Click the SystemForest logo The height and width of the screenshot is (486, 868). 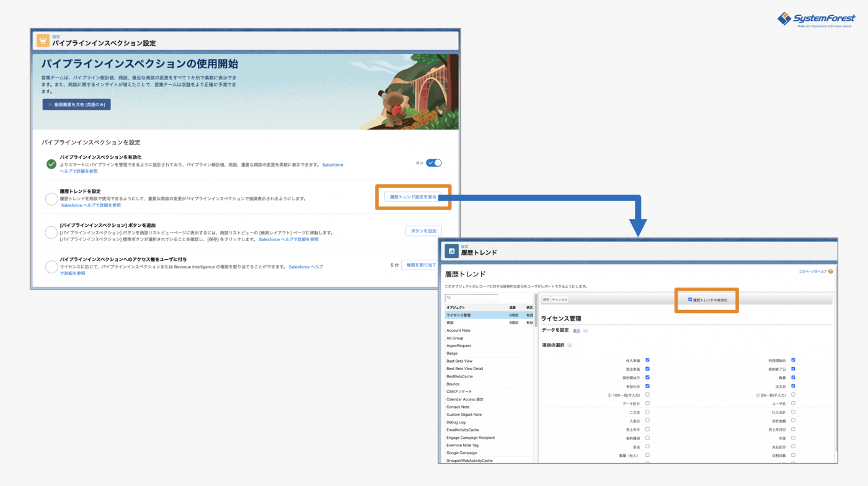(x=816, y=20)
